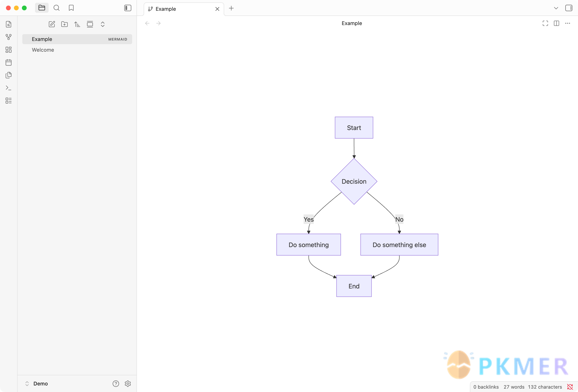Click the Do something node
This screenshot has width=578, height=392.
tap(309, 245)
